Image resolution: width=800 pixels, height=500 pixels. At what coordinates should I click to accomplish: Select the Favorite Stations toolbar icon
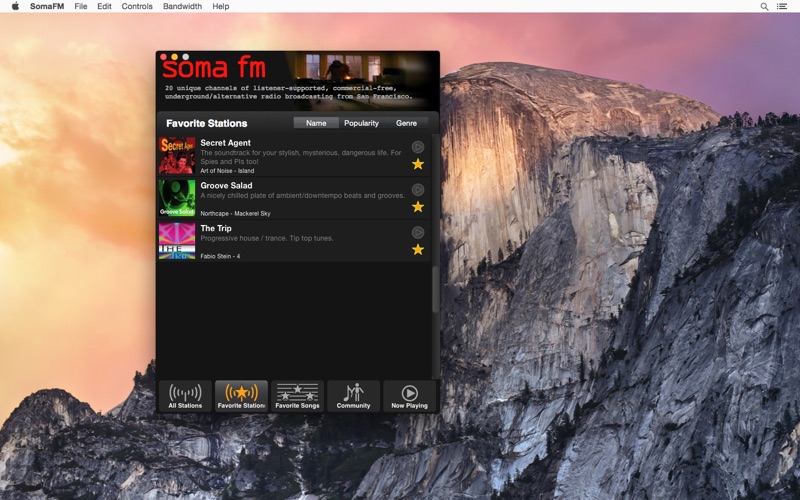pyautogui.click(x=241, y=396)
